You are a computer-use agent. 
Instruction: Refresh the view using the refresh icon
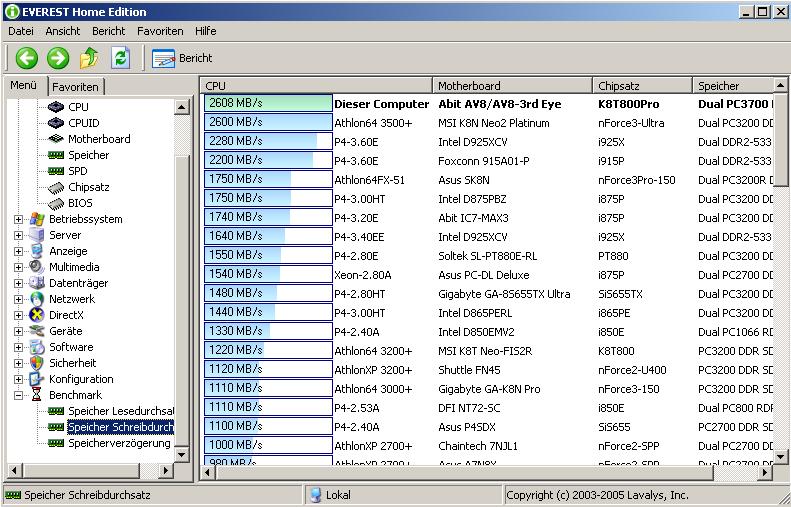coord(120,58)
